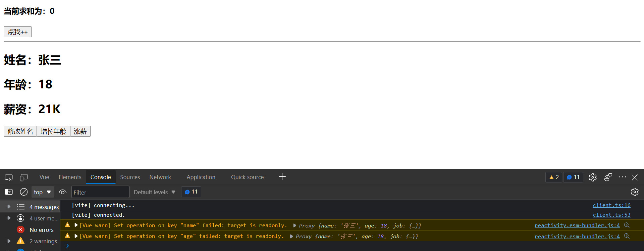Open the top JavaScript context dropdown
644x251 pixels.
pyautogui.click(x=43, y=192)
